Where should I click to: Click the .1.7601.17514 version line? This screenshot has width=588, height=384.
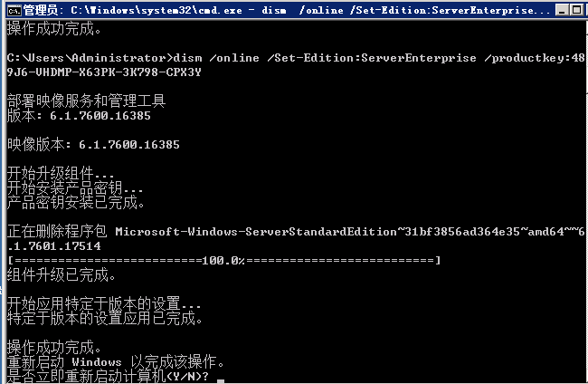[x=54, y=246]
